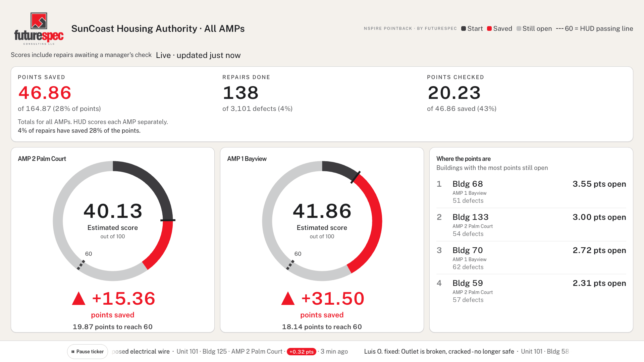Select the Bldg 133 row
Viewport: 644px width, 362px height.
531,225
